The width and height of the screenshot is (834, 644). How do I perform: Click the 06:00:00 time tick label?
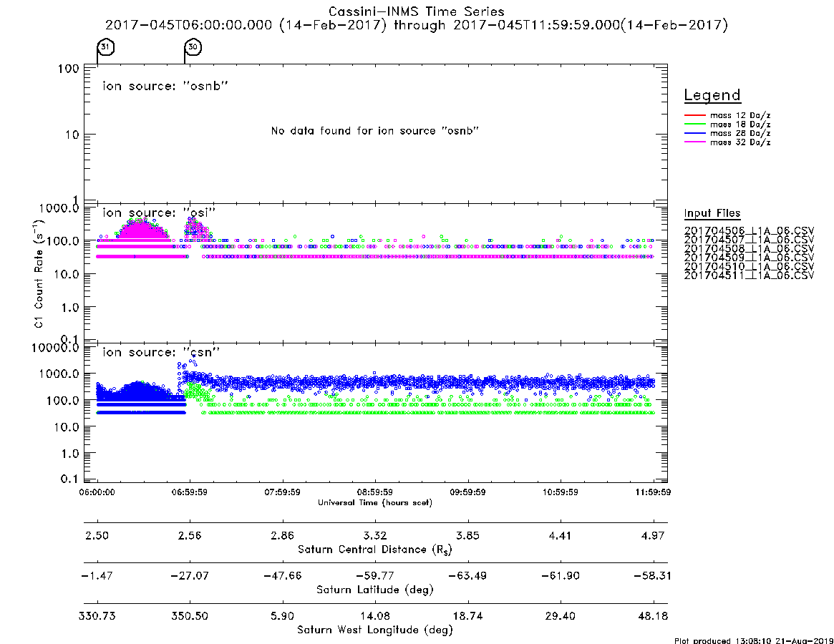point(97,492)
